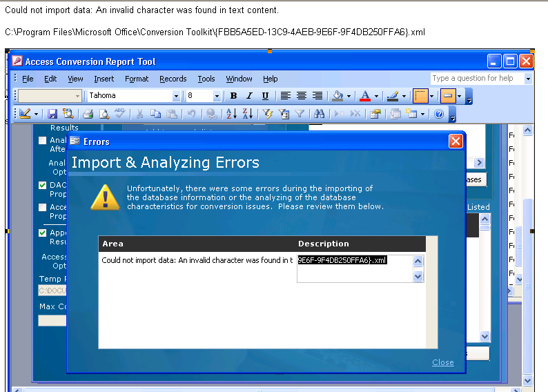This screenshot has height=392, width=548.
Task: Open New Object dropdown arrow
Action: pyautogui.click(x=422, y=114)
